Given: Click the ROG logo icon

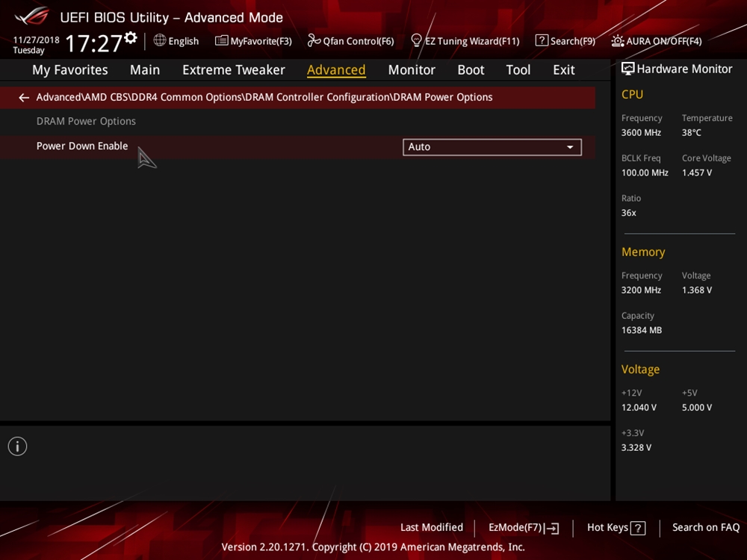Looking at the screenshot, I should pos(32,16).
